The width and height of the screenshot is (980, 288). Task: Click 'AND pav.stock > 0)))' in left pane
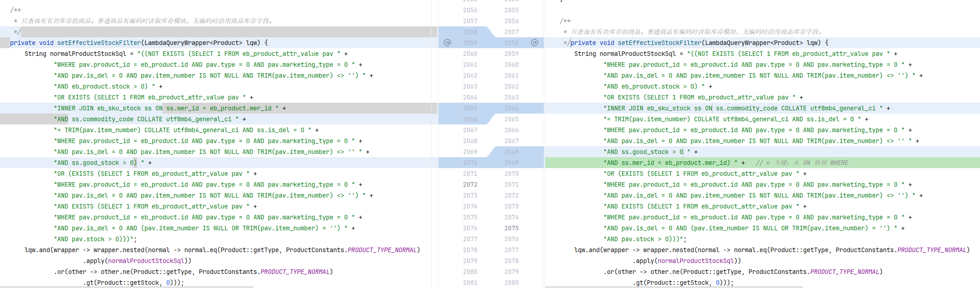click(x=94, y=239)
